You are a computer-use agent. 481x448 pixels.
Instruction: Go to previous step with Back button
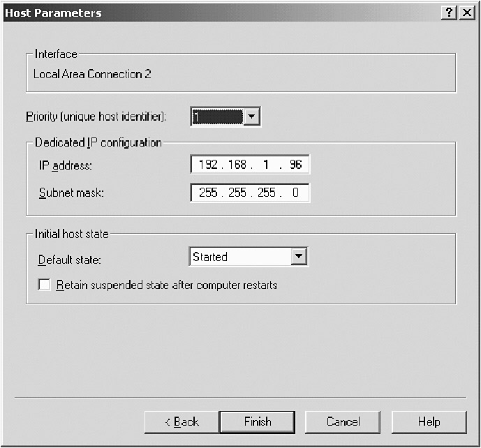[182, 421]
